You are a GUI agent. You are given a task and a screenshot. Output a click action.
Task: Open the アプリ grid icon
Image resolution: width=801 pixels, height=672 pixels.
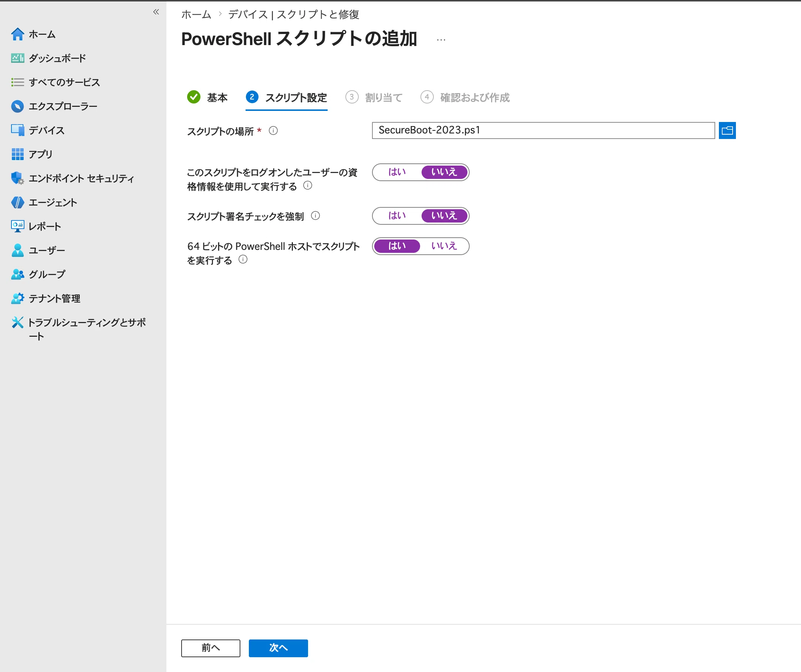17,155
